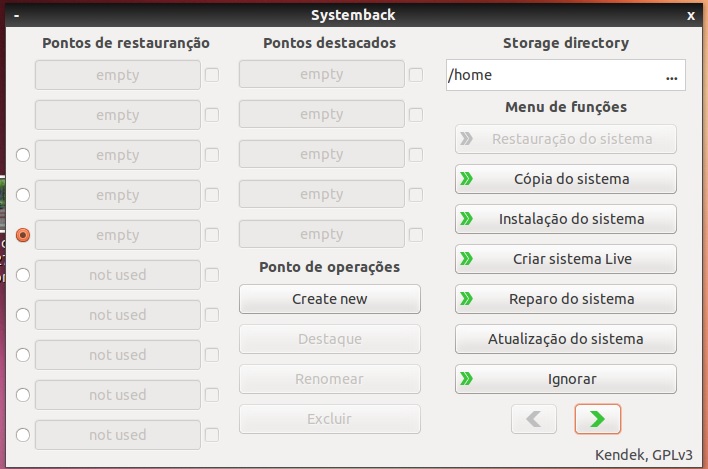This screenshot has width=708, height=469.
Task: Tick checkbox beside last 'not used' slot
Action: (x=212, y=435)
